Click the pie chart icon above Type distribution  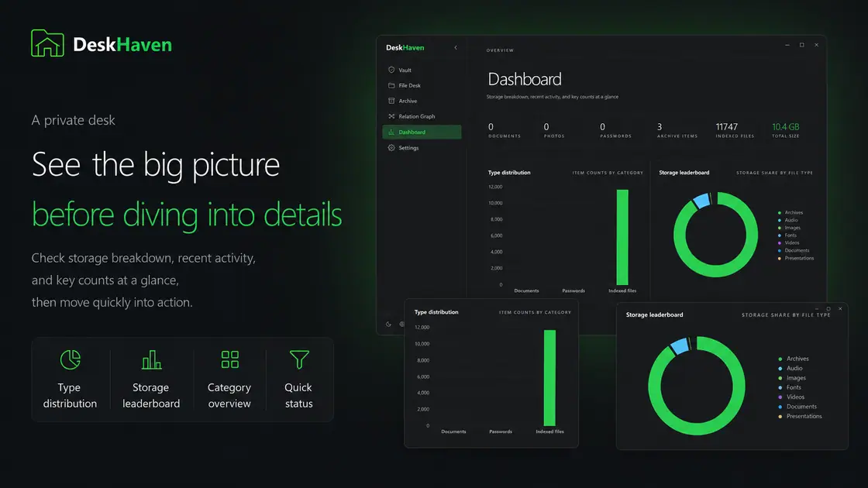click(x=71, y=359)
